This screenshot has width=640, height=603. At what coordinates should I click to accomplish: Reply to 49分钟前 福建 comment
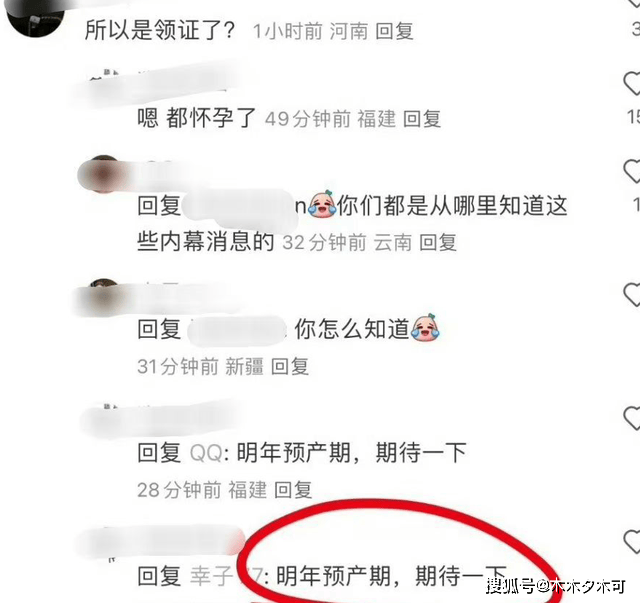pos(422,119)
